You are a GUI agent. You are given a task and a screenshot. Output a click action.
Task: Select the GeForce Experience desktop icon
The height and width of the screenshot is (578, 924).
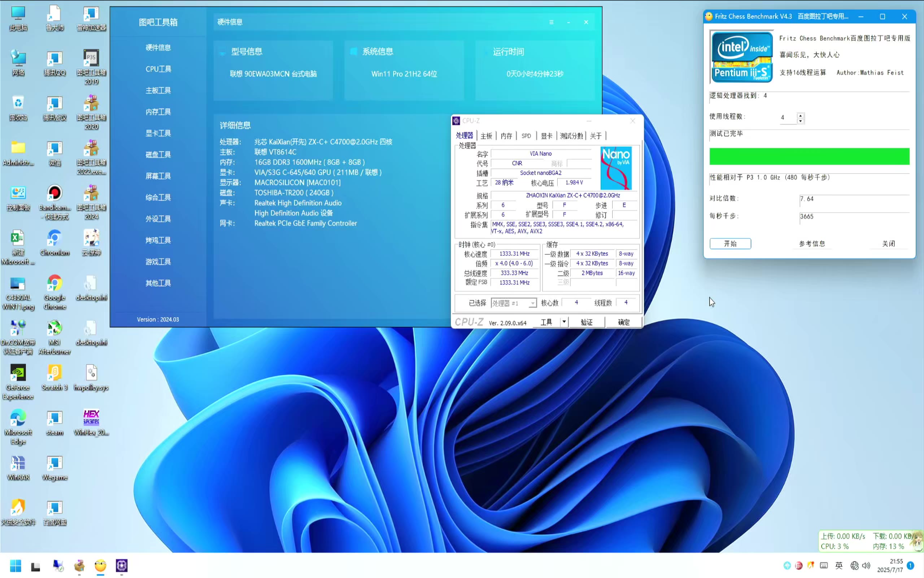click(x=18, y=382)
